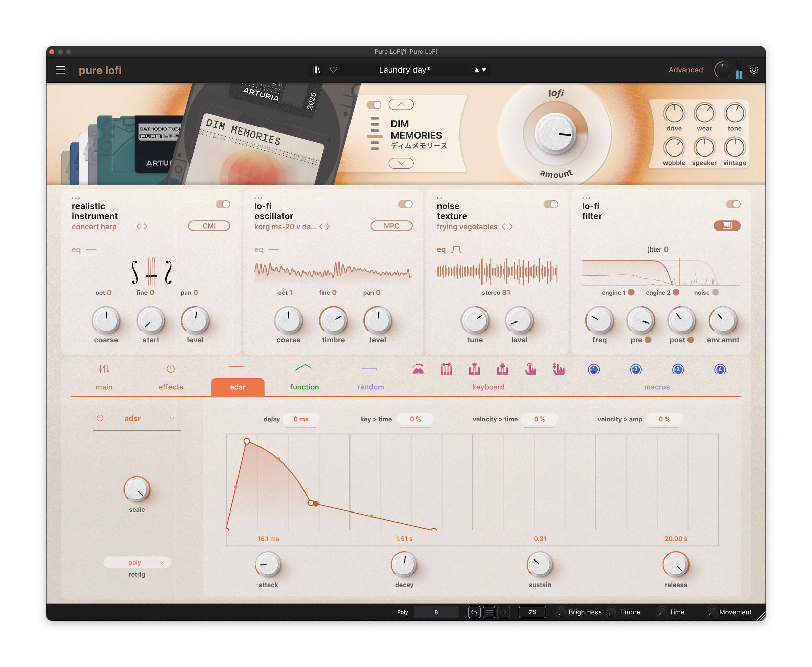This screenshot has width=812, height=667.
Task: Expand the adsr type dropdown chevron
Action: click(x=172, y=418)
